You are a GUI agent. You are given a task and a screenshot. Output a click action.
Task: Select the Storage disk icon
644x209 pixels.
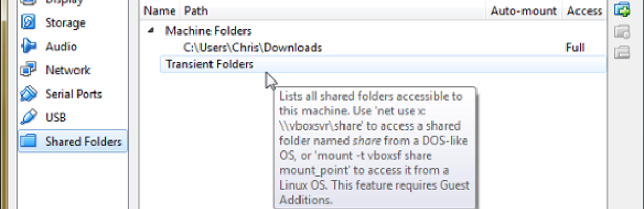(28, 23)
